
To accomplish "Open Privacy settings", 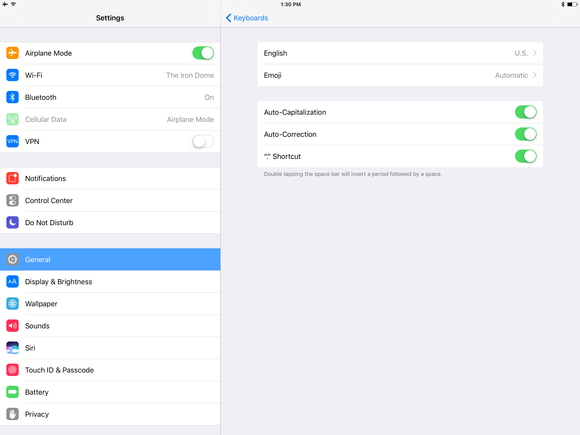I will (110, 414).
